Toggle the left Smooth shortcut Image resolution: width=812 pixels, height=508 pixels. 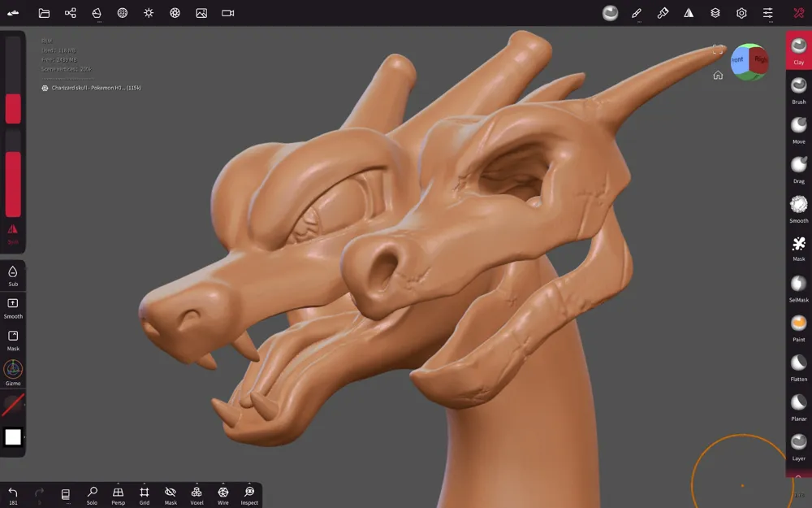tap(13, 308)
